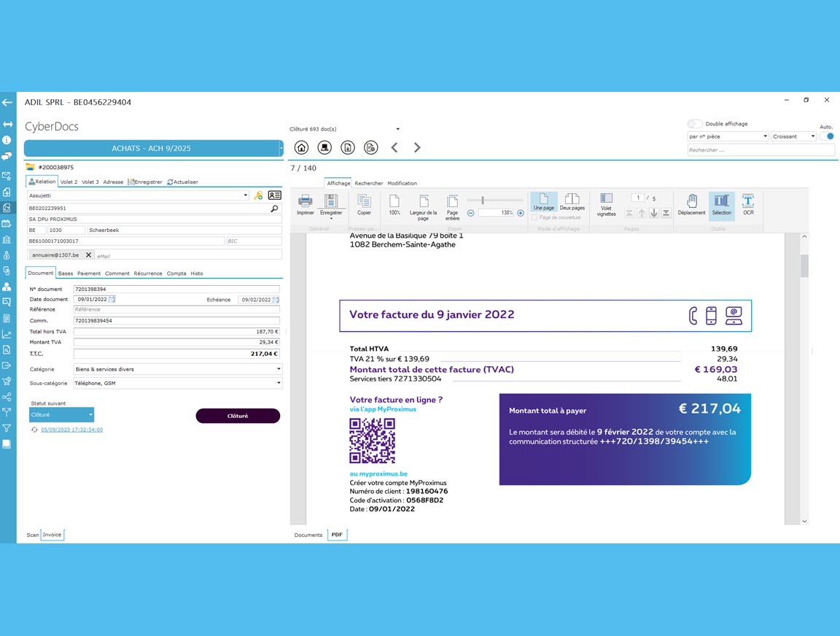The image size is (840, 636).
Task: Open the chat bubbles icon in sidebar
Action: (x=7, y=156)
